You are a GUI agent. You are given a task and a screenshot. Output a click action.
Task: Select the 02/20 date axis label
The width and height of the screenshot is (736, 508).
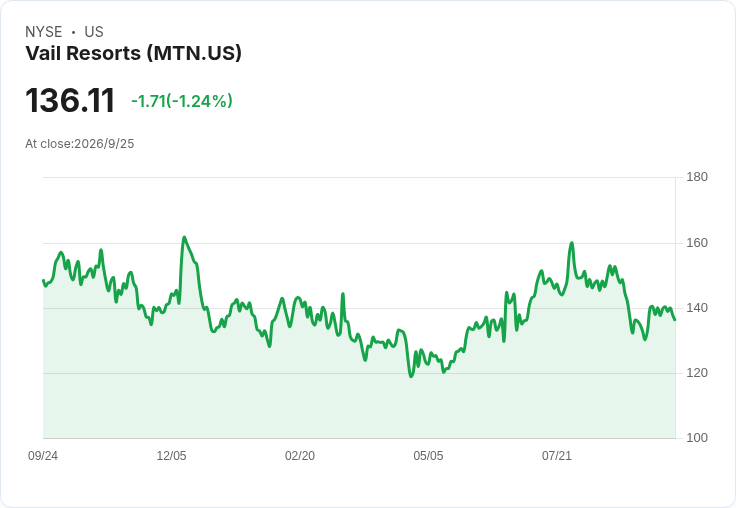coord(300,456)
